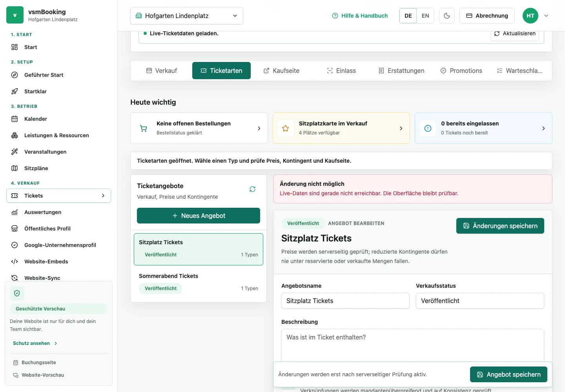Toggle dark mode moon icon

447,16
